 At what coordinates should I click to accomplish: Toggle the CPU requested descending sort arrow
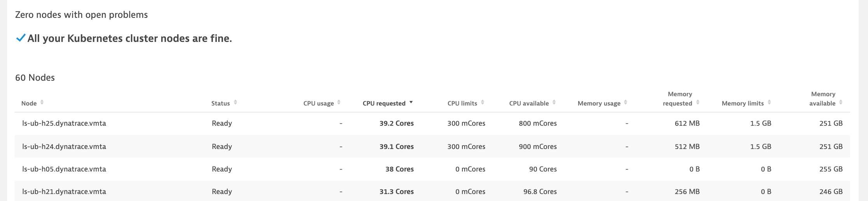411,102
